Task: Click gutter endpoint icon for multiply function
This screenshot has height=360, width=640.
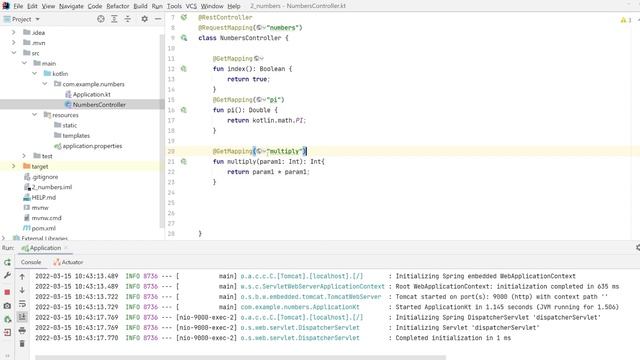Action: pos(184,161)
